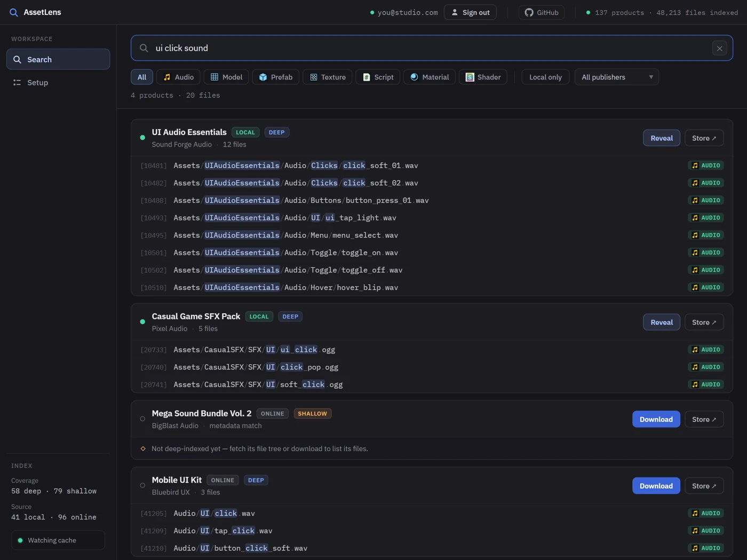Click the magnifier icon in search box
Screen dimensions: 747x560
coord(144,48)
